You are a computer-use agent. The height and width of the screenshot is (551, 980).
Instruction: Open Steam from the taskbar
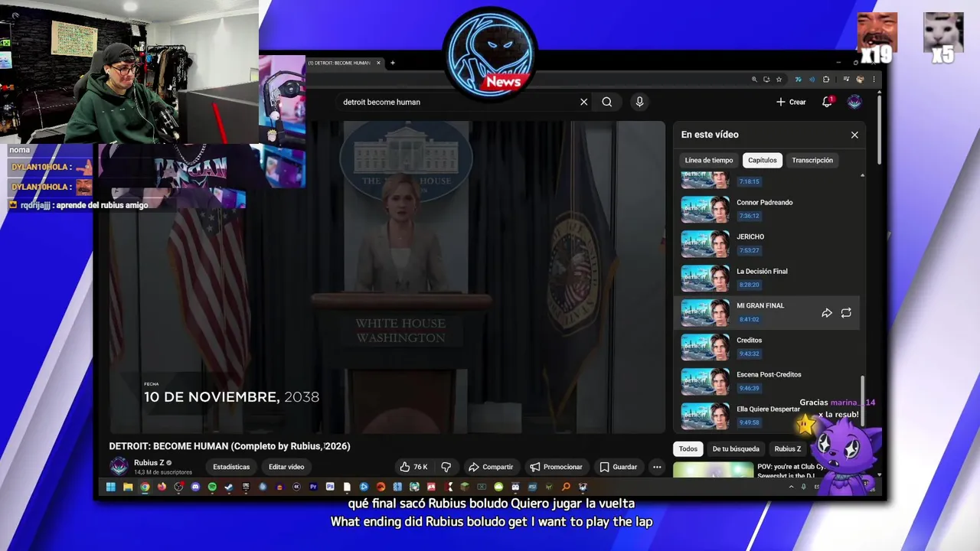pos(229,487)
